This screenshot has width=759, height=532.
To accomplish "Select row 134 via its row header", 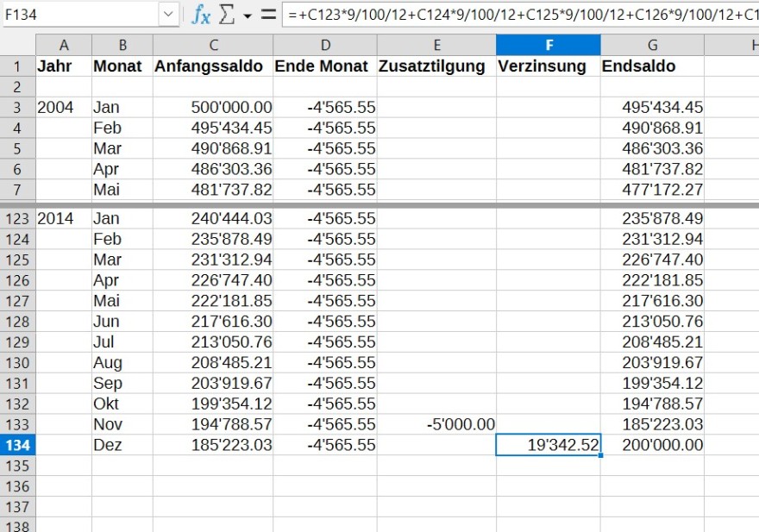I will [x=17, y=445].
